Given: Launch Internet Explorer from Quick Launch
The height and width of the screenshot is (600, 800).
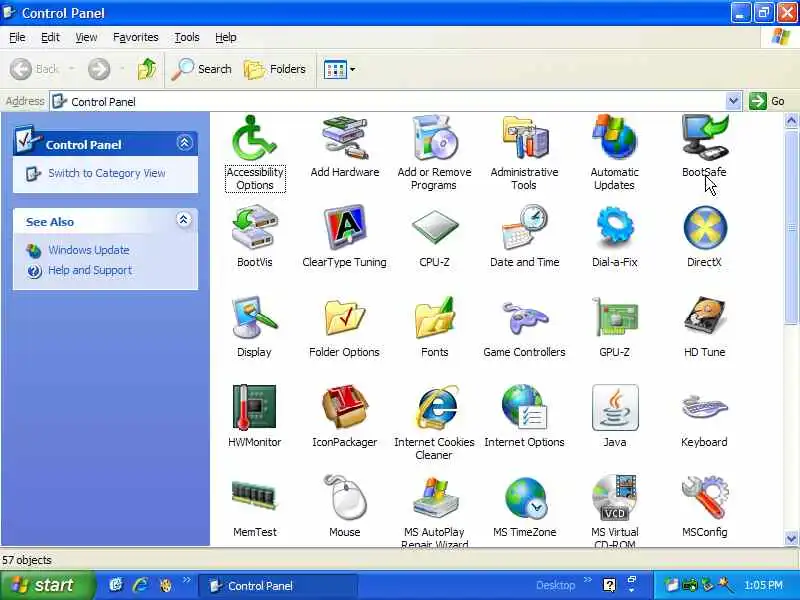Looking at the screenshot, I should (140, 585).
